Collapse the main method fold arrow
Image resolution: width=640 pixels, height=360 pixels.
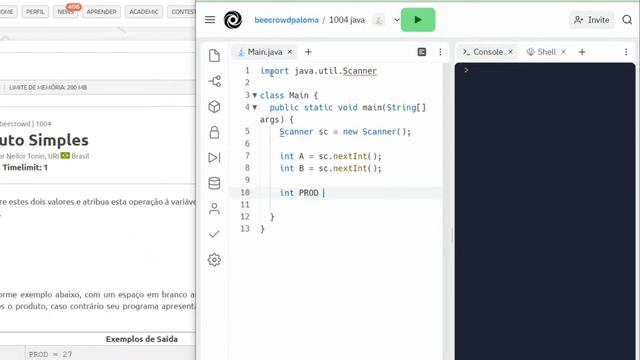point(255,107)
